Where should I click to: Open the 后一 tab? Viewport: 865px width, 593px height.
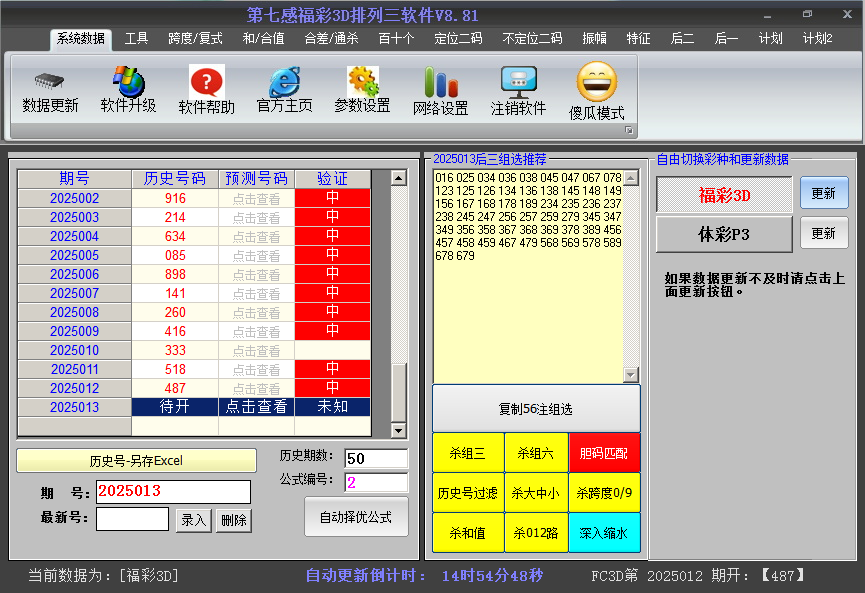726,39
